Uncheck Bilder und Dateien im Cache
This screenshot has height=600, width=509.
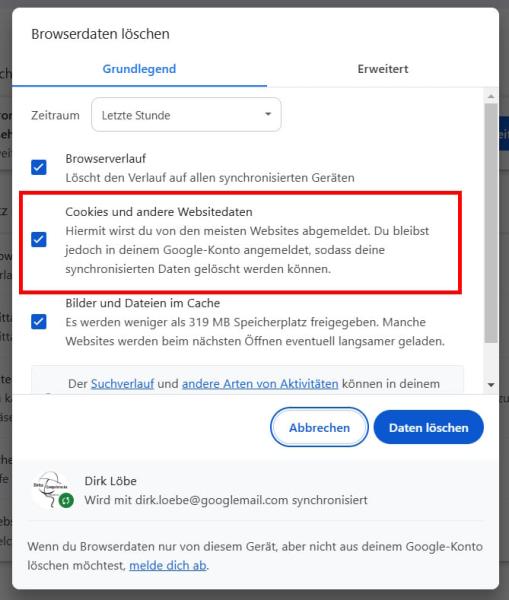point(39,321)
